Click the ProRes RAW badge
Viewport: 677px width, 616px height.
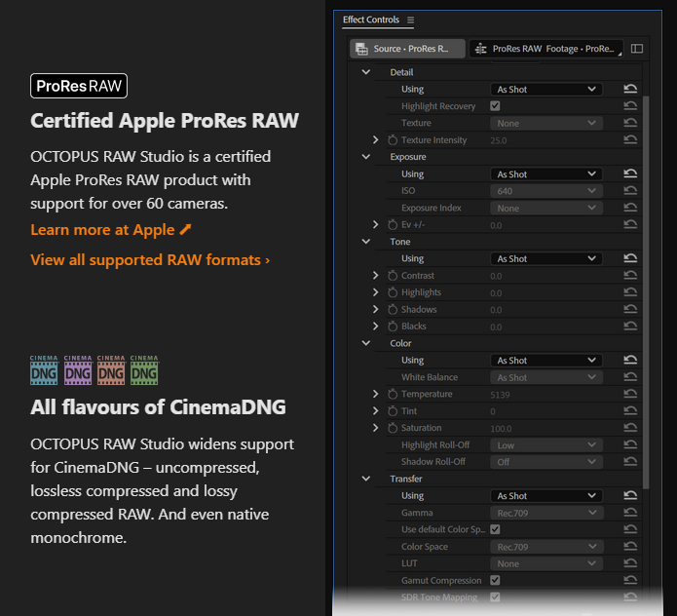(79, 86)
